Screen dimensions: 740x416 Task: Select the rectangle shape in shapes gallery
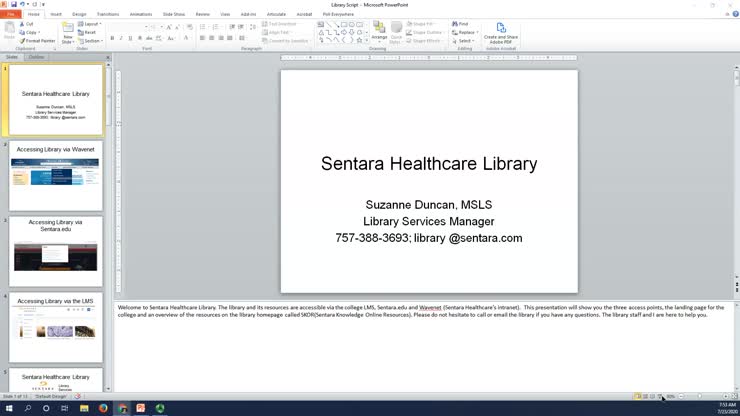344,25
